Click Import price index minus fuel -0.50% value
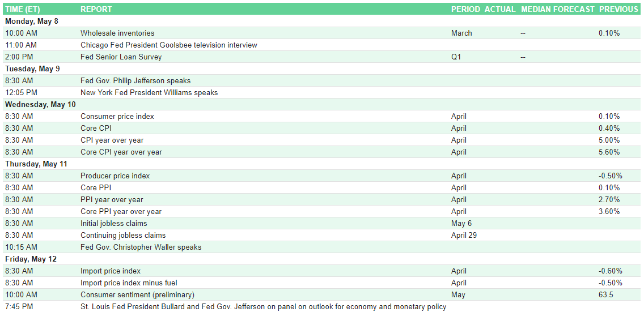Screen dimensions: 644x312 [611, 283]
